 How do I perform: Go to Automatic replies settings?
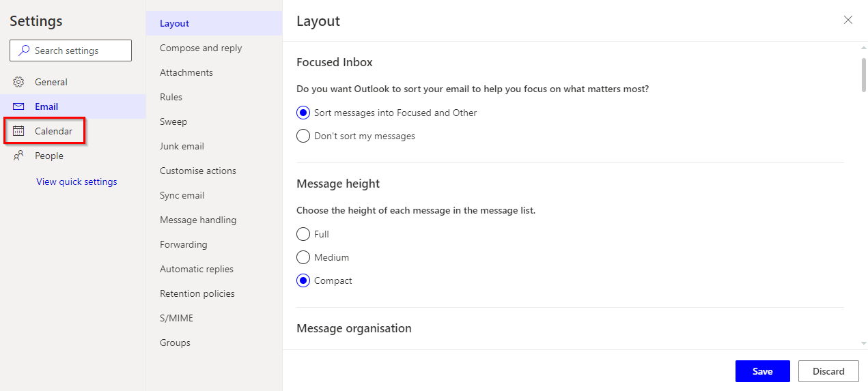[197, 269]
